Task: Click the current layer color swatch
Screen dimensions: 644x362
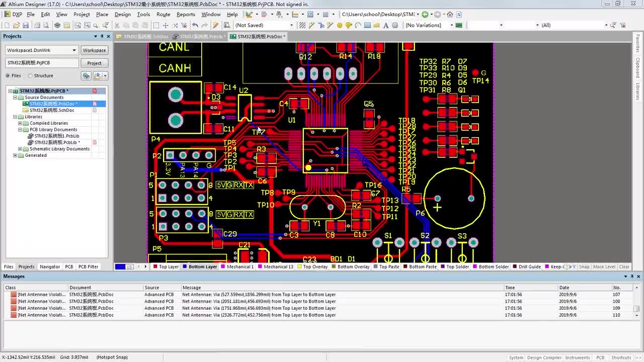Action: coord(120,267)
